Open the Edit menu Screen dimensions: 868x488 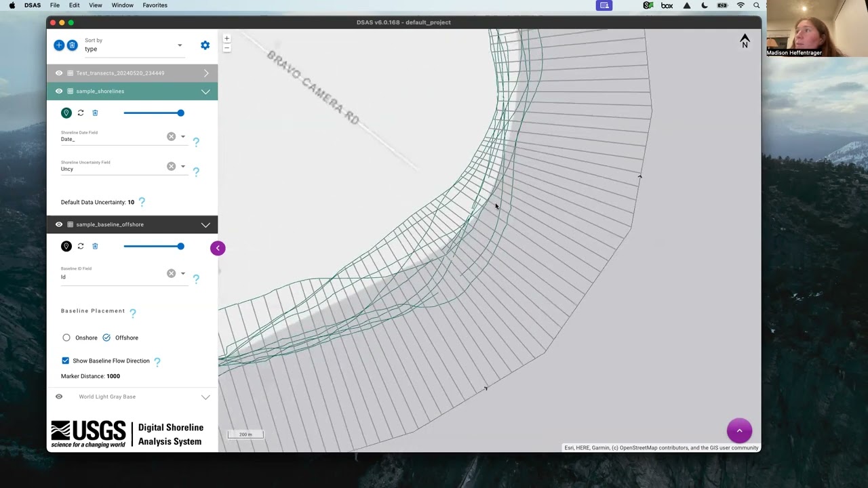(x=74, y=5)
